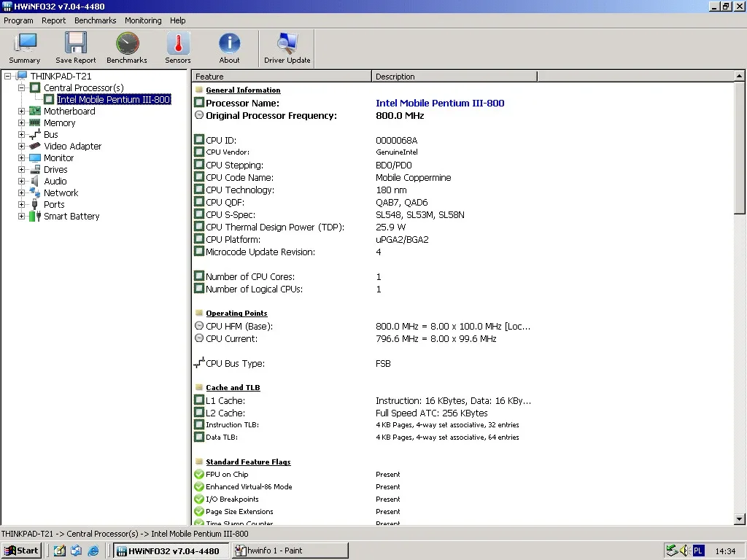This screenshot has height=560, width=747.
Task: Click HWiNFO32 v7.04-4480 taskbar button
Action: (171, 551)
